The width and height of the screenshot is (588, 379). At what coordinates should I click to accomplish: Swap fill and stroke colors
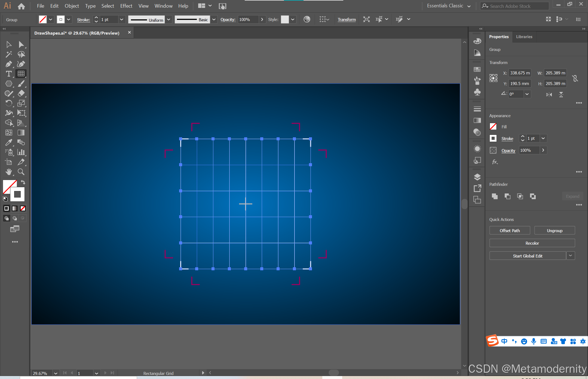[x=23, y=182]
